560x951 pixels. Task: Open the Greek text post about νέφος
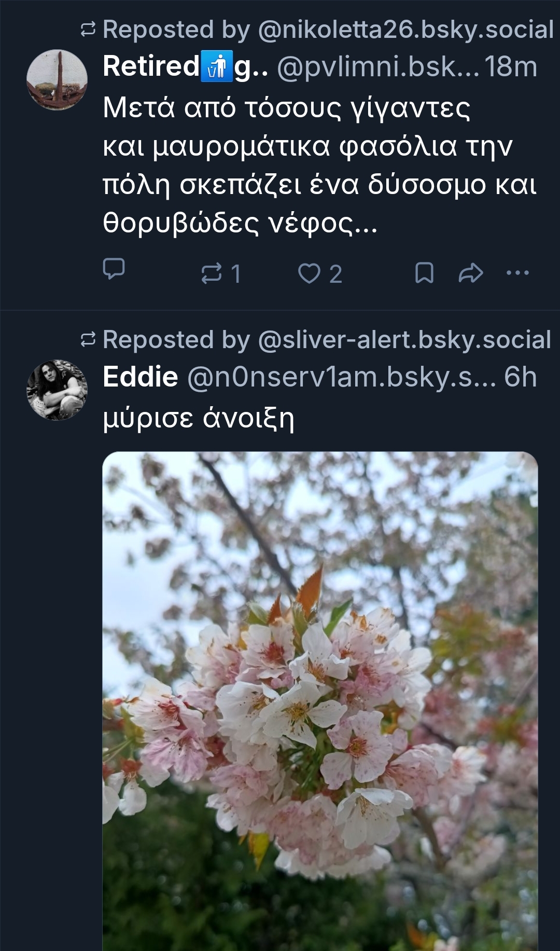click(319, 165)
